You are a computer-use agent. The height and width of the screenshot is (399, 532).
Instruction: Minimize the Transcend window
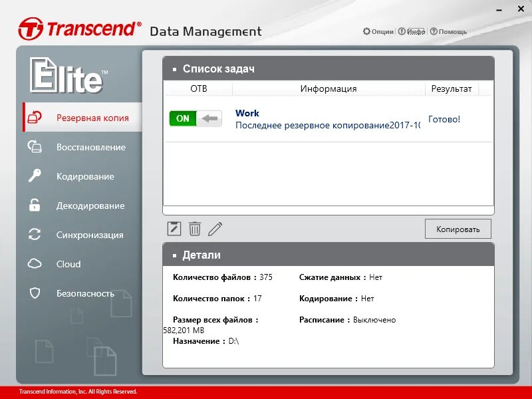click(x=499, y=10)
